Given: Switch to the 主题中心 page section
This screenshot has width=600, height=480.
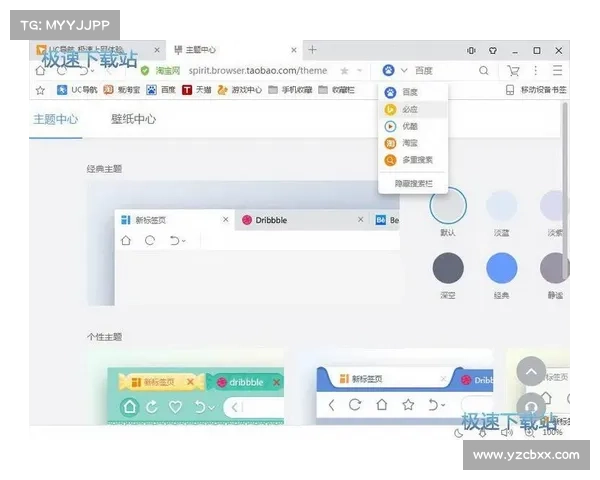Looking at the screenshot, I should pyautogui.click(x=55, y=119).
